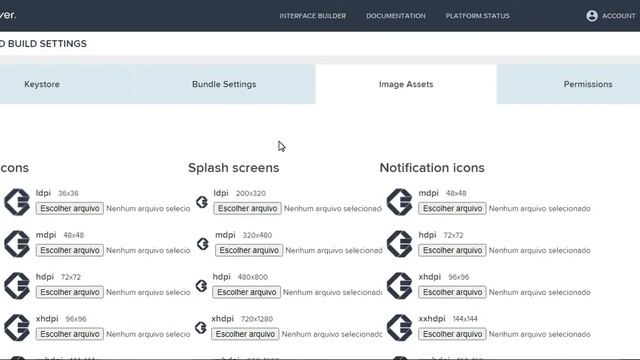640x360 pixels.
Task: Click the ldpi 36x36 app icon preview
Action: point(17,202)
